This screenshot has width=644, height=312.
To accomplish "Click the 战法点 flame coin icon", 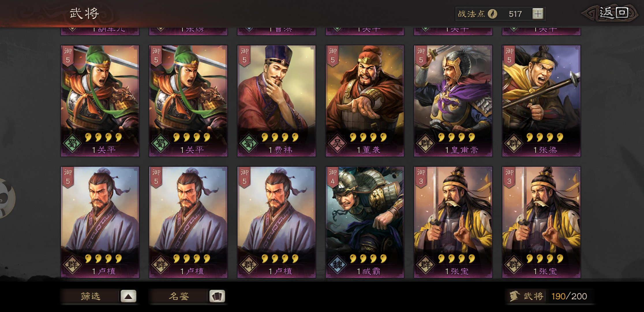I will [492, 14].
